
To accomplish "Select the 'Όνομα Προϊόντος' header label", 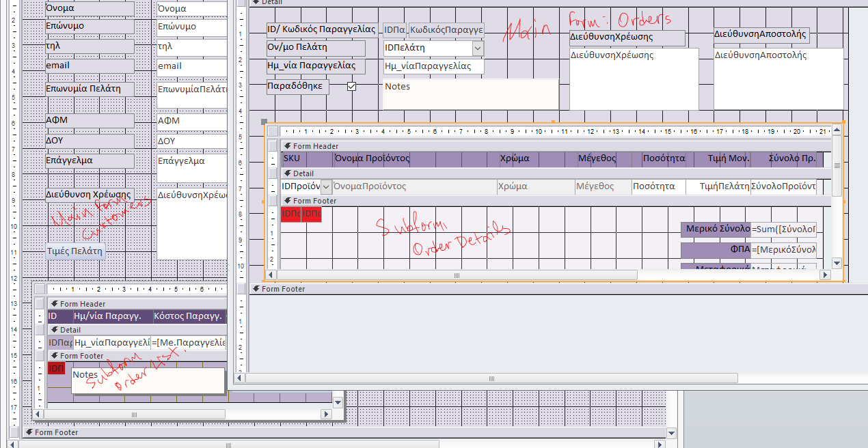I will [371, 159].
